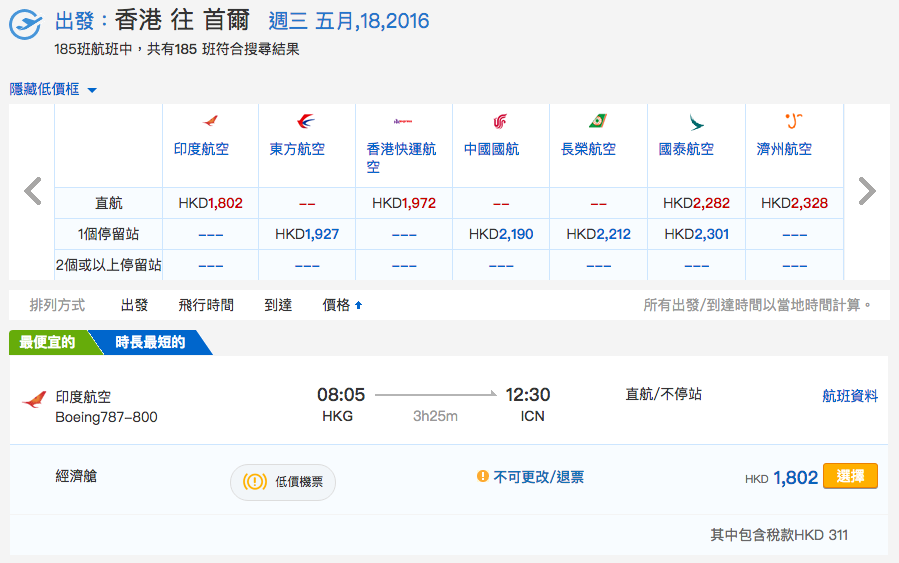Collapse the low price box (隱藏低價框)
Screen dimensions: 899x563
[53, 89]
